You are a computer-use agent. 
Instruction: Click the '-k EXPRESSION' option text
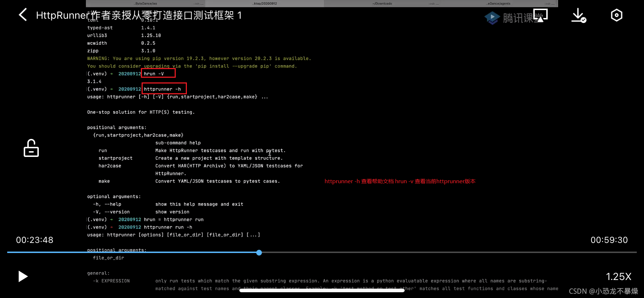pyautogui.click(x=111, y=281)
